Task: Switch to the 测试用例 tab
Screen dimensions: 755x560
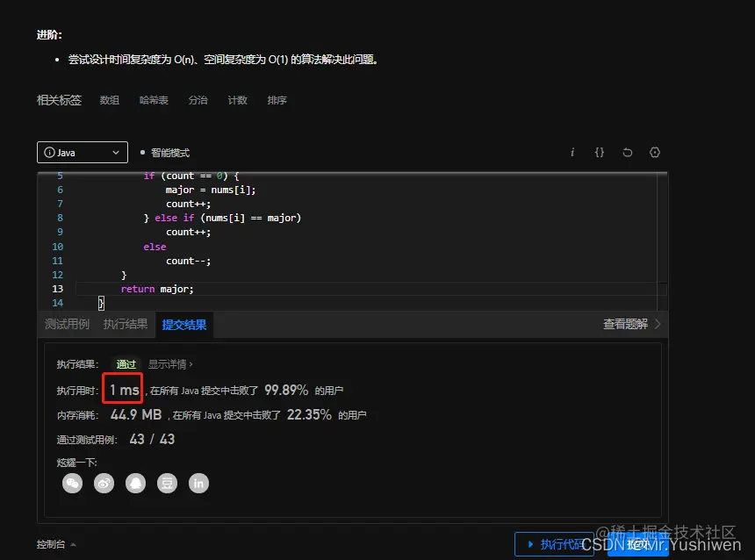Action: [66, 324]
